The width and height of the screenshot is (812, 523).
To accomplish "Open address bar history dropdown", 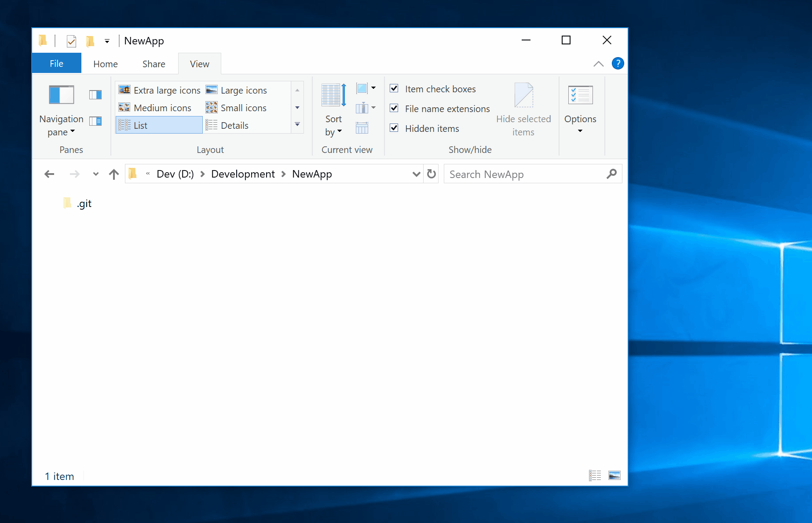I will [x=416, y=174].
